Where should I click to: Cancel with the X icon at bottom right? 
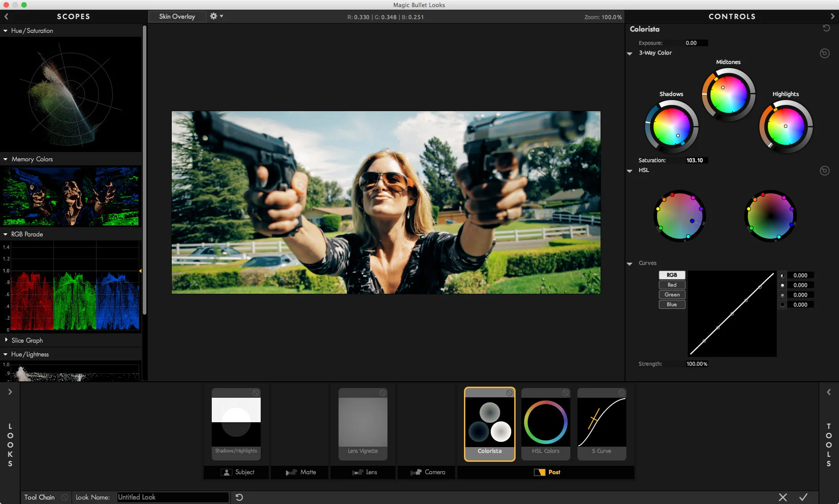point(783,497)
